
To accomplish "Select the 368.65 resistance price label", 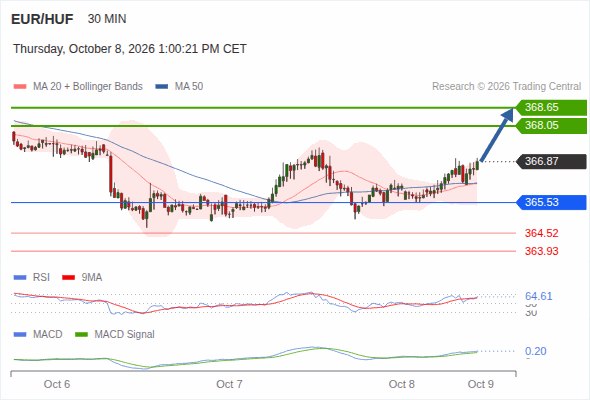I will click(551, 108).
